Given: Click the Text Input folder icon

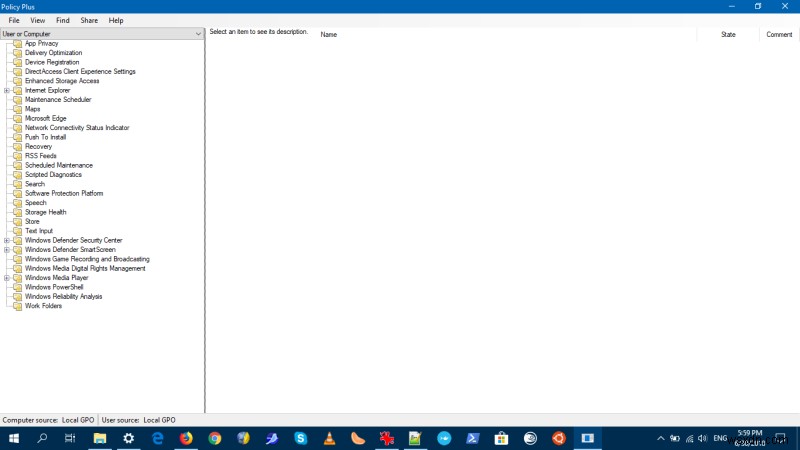Looking at the screenshot, I should pyautogui.click(x=17, y=231).
